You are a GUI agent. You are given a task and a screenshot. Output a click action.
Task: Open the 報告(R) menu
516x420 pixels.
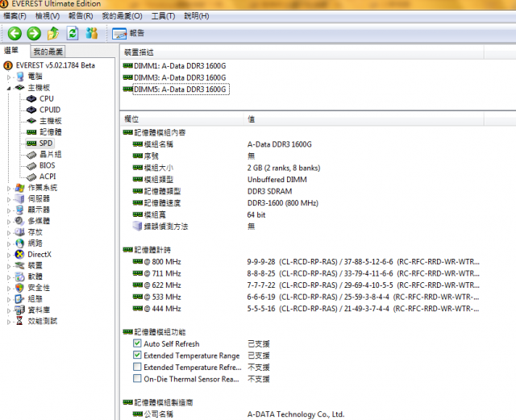(81, 16)
